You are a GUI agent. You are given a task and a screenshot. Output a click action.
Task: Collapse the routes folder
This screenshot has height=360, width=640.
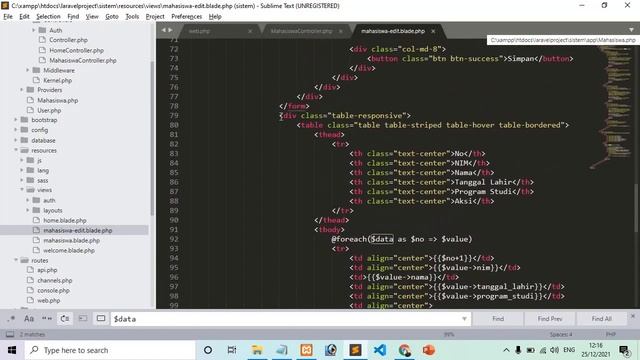pos(16,260)
